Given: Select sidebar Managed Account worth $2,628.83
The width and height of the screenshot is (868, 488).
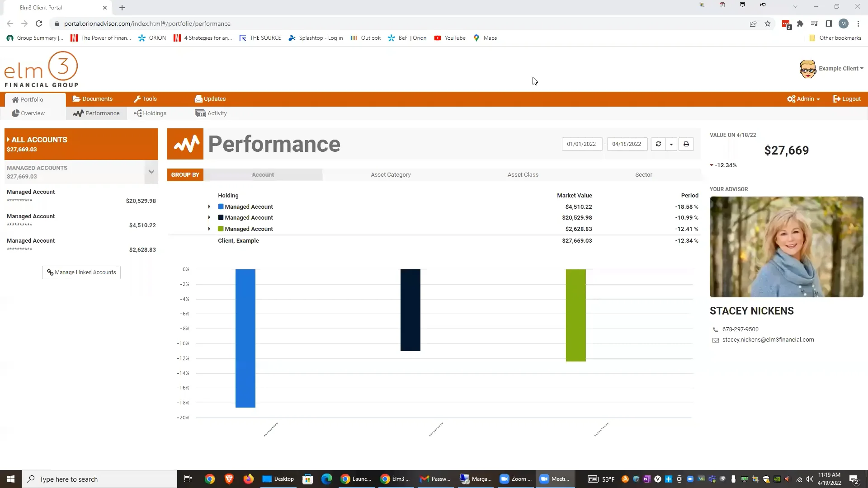Looking at the screenshot, I should click(81, 245).
